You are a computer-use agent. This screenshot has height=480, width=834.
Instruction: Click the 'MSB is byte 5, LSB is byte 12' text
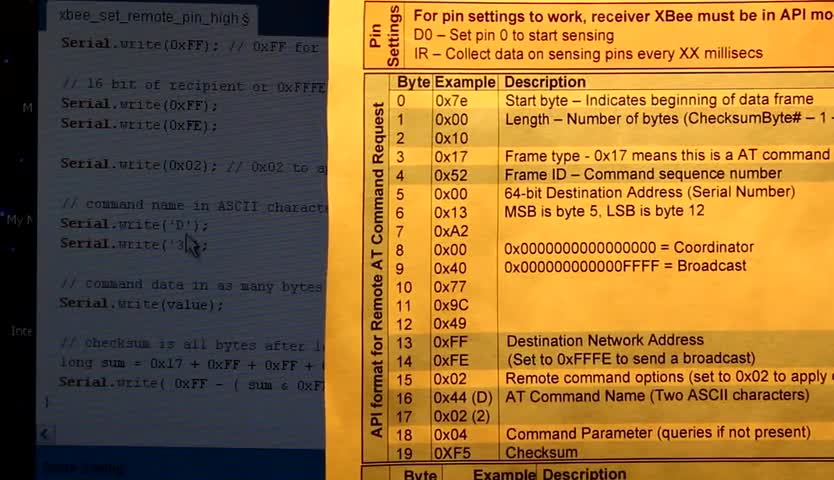(x=604, y=211)
